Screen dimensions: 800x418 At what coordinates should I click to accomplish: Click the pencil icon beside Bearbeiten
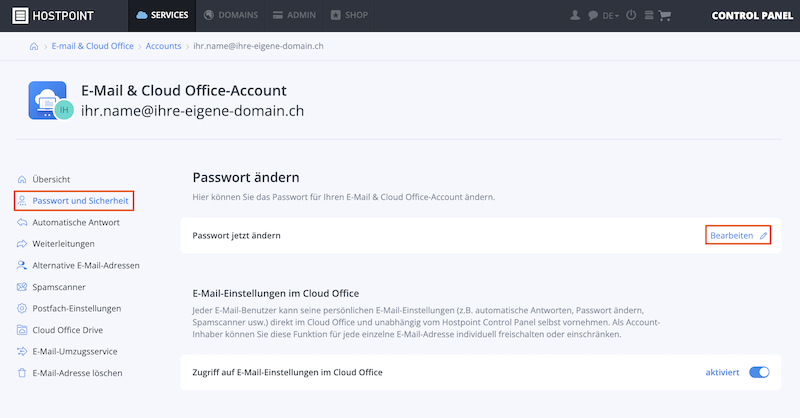(x=763, y=236)
